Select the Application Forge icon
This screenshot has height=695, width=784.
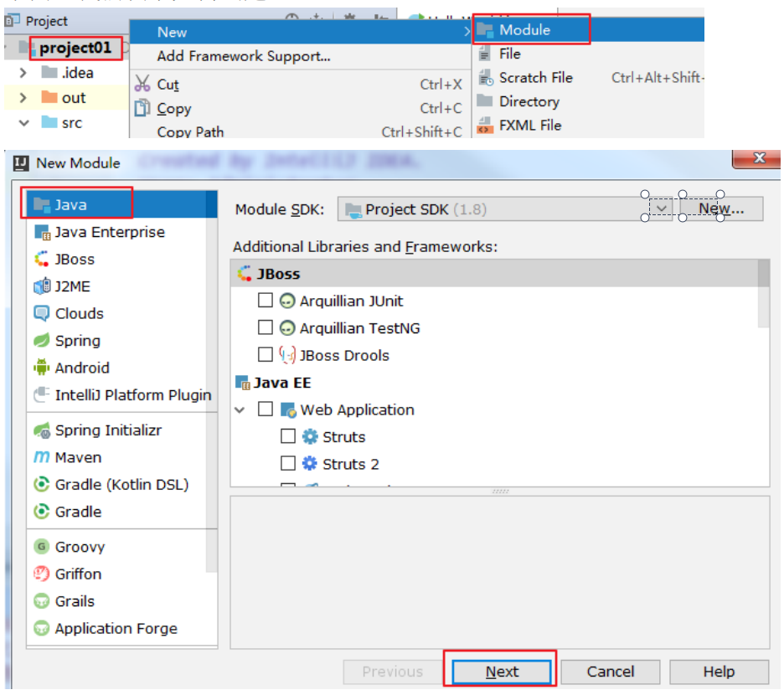point(42,628)
